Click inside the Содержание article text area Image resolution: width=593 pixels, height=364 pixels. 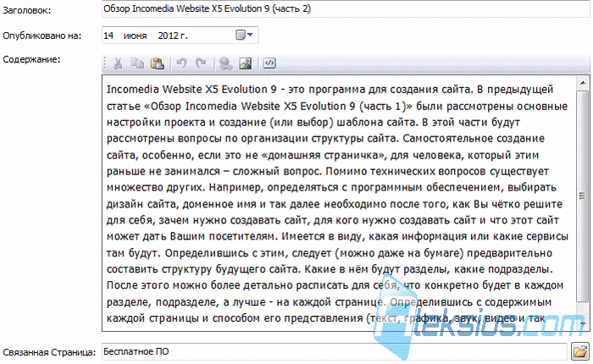(339, 203)
